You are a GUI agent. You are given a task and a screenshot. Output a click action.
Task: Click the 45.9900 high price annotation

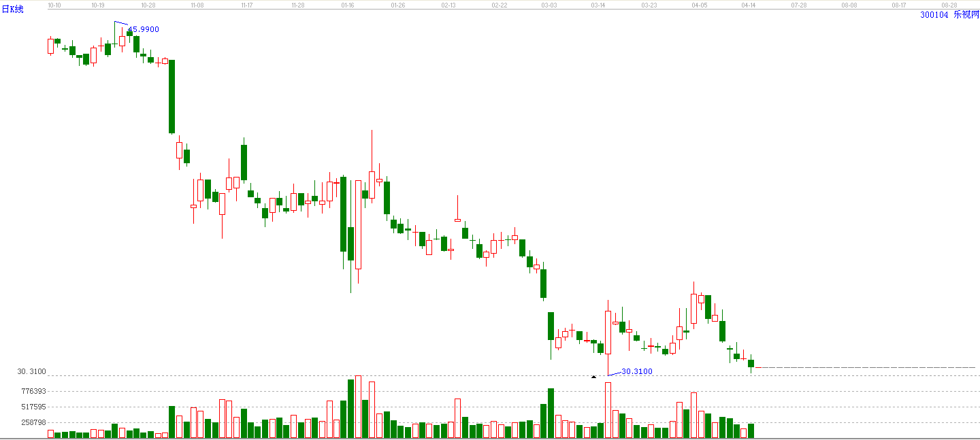coord(144,29)
